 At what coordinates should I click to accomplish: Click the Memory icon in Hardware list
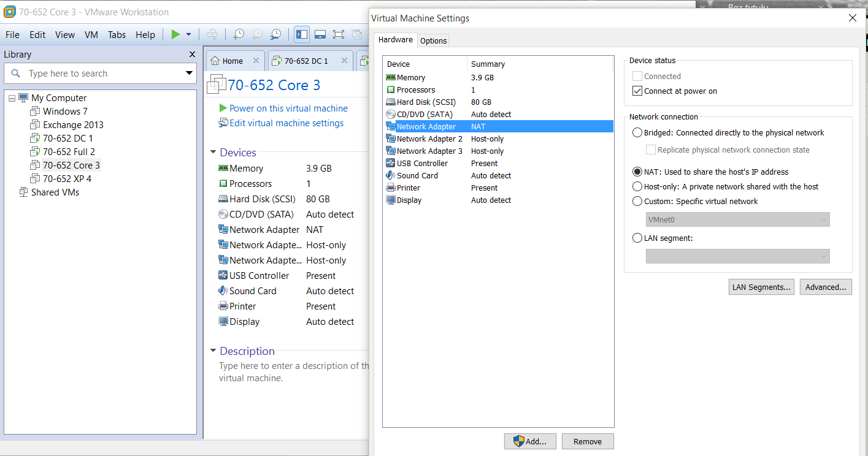tap(391, 77)
